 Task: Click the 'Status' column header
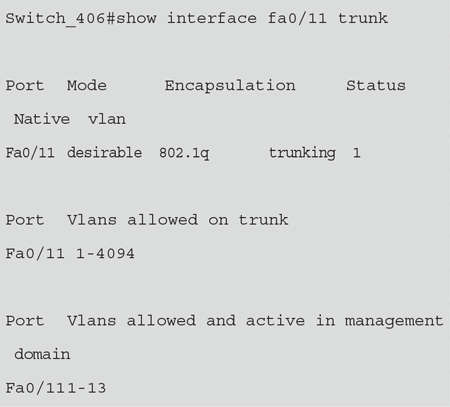tap(376, 85)
